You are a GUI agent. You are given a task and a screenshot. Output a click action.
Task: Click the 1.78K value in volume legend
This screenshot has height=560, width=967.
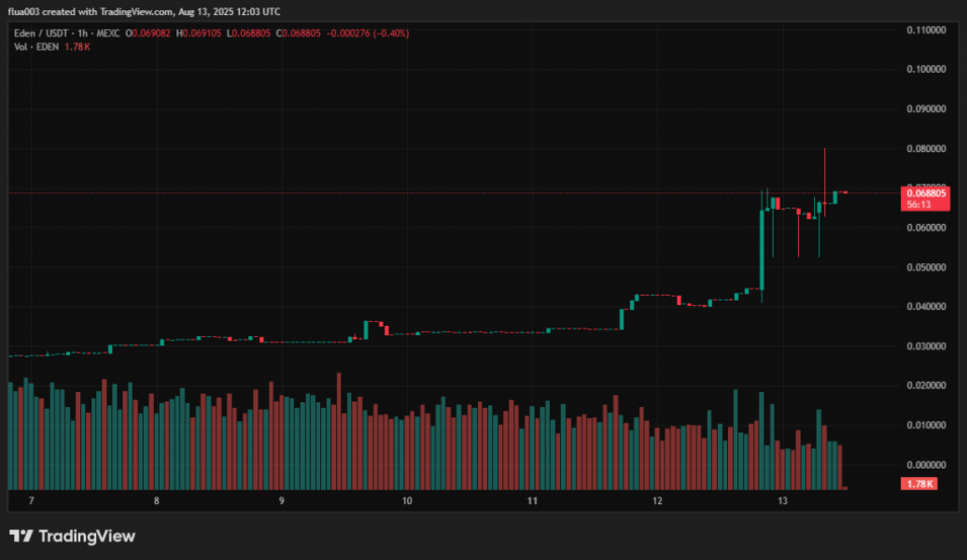point(79,46)
